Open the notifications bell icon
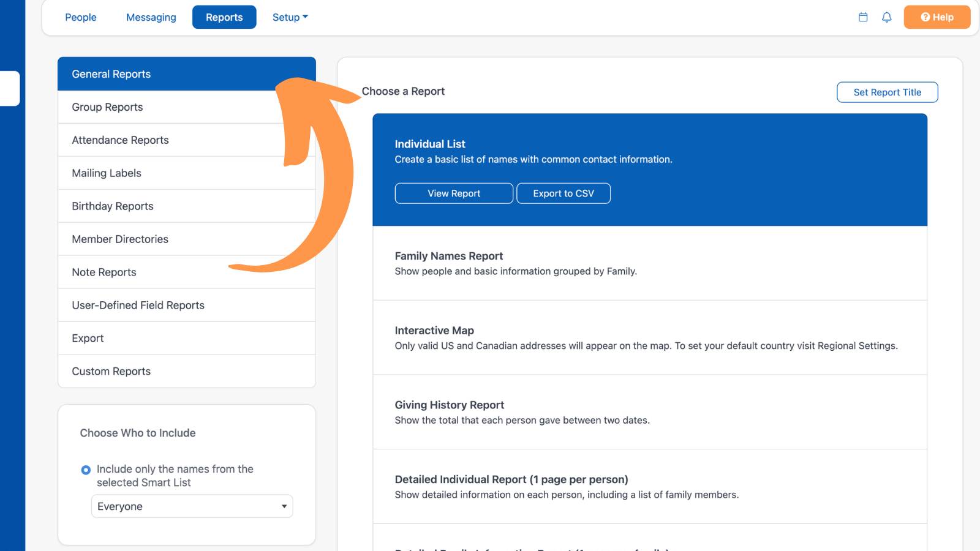980x551 pixels. click(x=886, y=17)
